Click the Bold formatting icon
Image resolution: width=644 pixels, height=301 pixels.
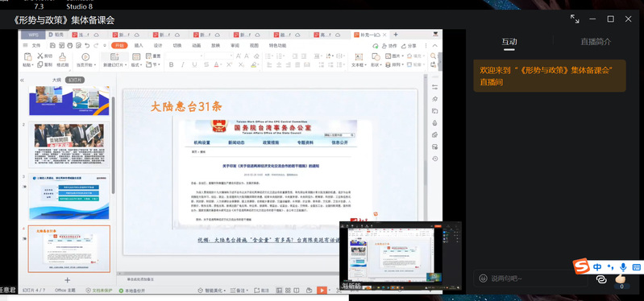pos(171,65)
